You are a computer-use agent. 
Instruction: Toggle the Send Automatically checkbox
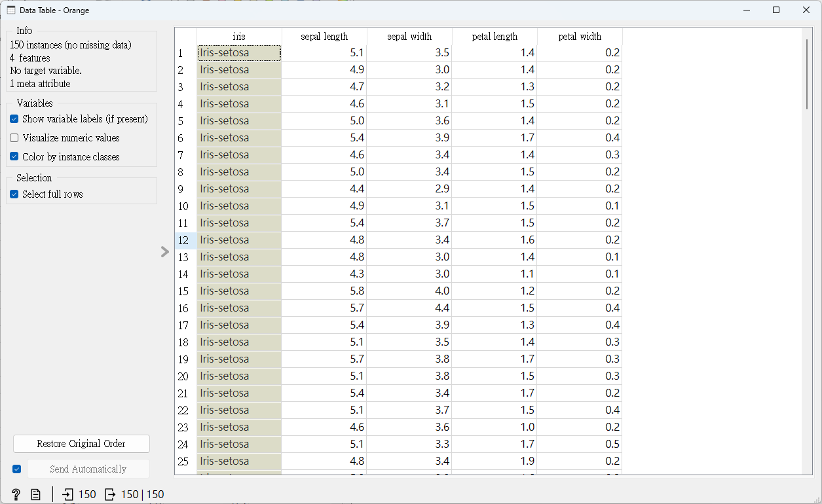(17, 469)
